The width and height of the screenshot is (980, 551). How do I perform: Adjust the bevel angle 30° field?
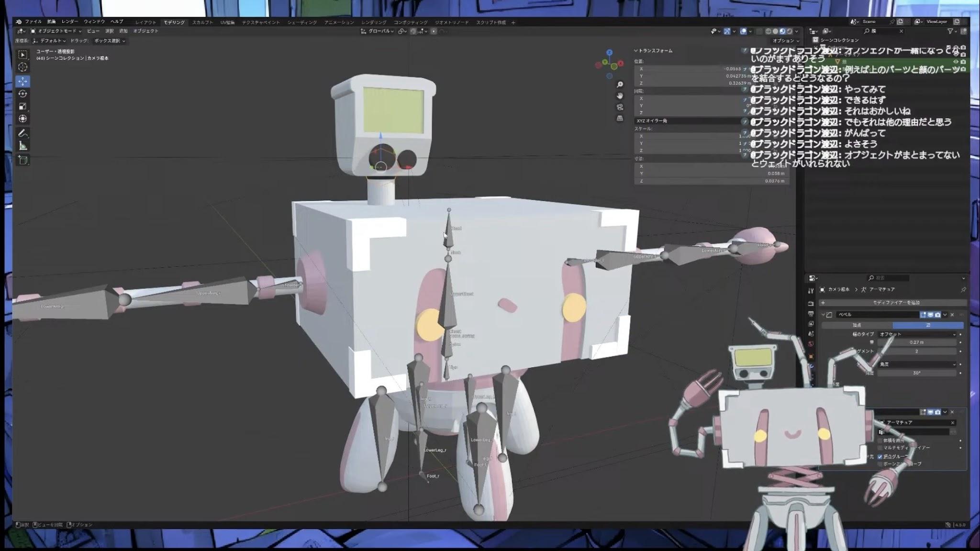[x=917, y=373]
